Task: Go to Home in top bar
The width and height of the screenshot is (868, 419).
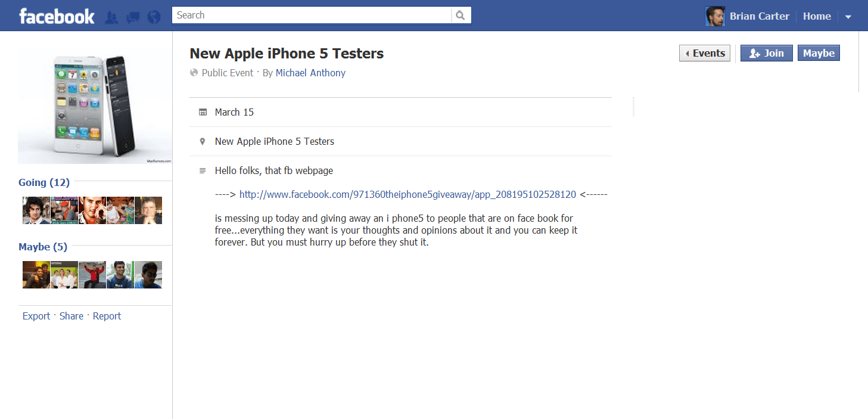Action: [x=816, y=17]
